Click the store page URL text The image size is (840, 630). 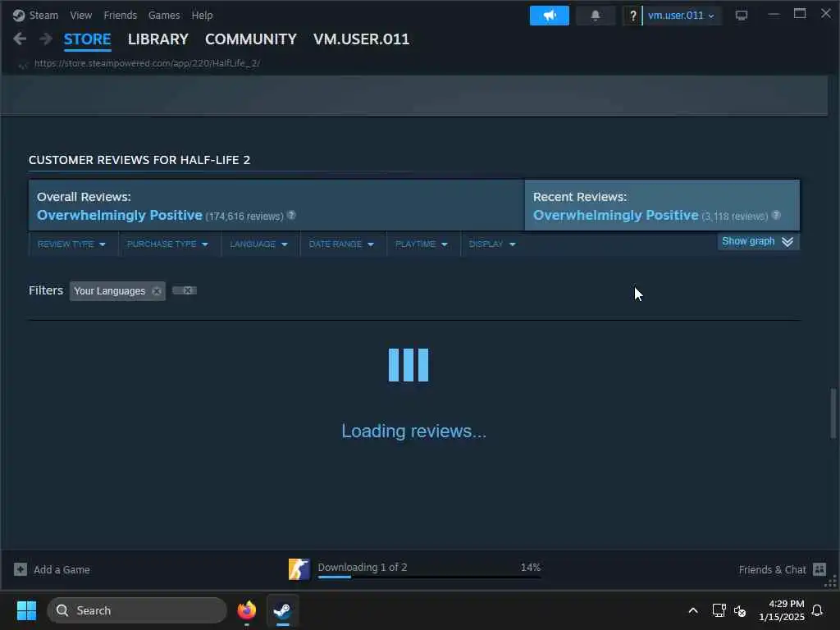(147, 63)
